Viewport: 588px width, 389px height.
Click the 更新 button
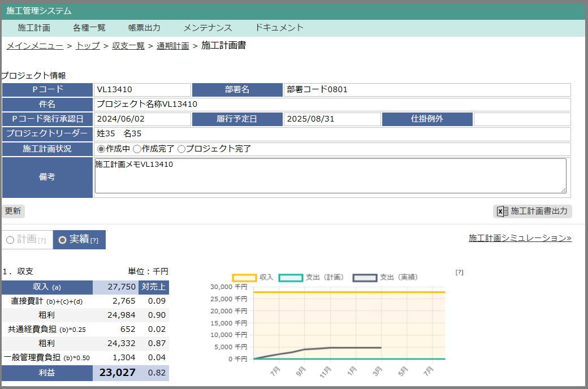(13, 211)
